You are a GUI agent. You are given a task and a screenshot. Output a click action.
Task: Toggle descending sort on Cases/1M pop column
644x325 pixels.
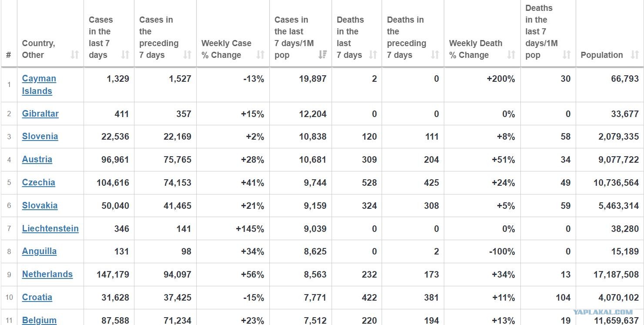click(323, 55)
